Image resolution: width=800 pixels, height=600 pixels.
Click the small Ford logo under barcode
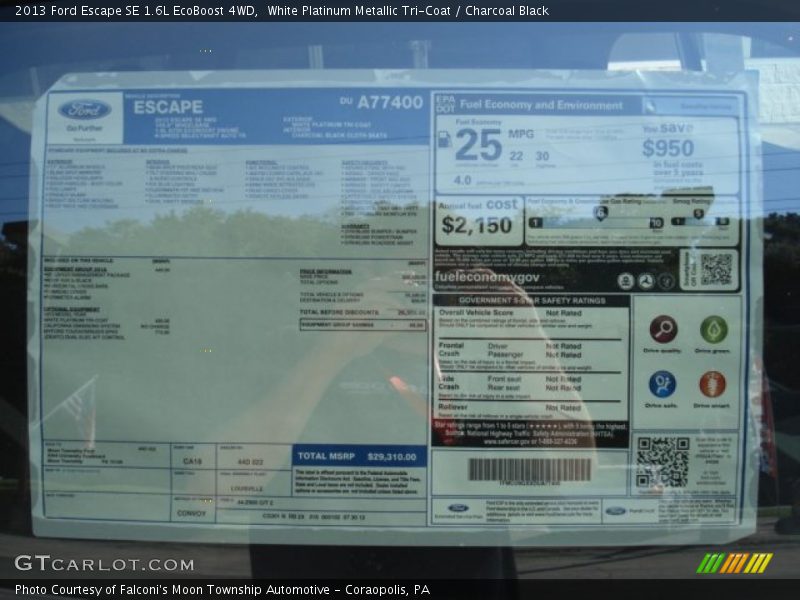pos(458,508)
